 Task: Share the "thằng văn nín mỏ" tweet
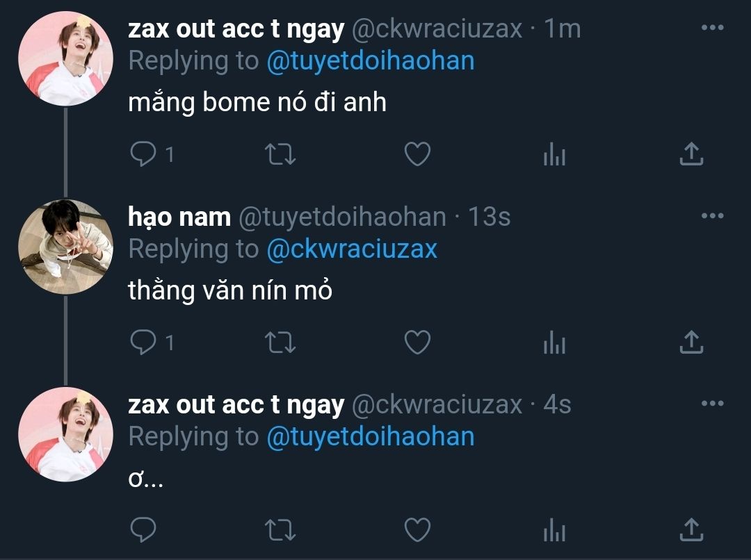pos(691,342)
